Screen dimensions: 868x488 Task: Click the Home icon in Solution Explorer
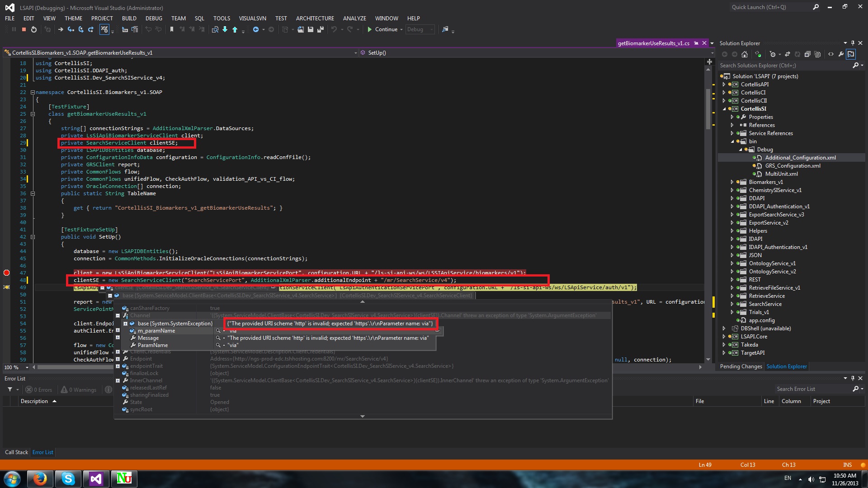(745, 54)
